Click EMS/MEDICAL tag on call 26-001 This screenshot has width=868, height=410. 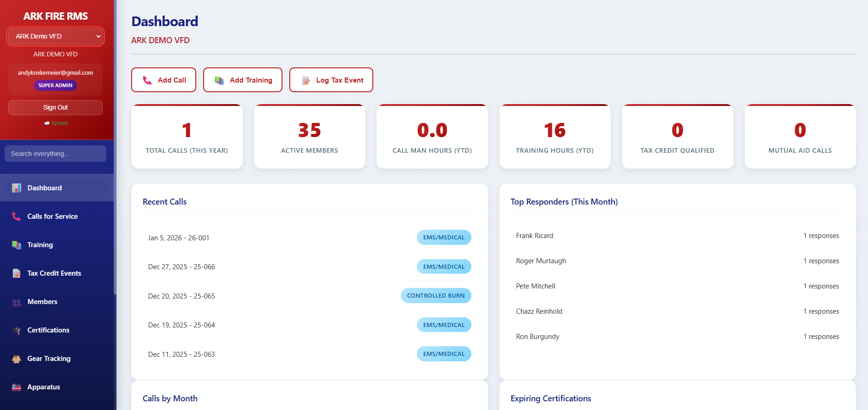[444, 238]
